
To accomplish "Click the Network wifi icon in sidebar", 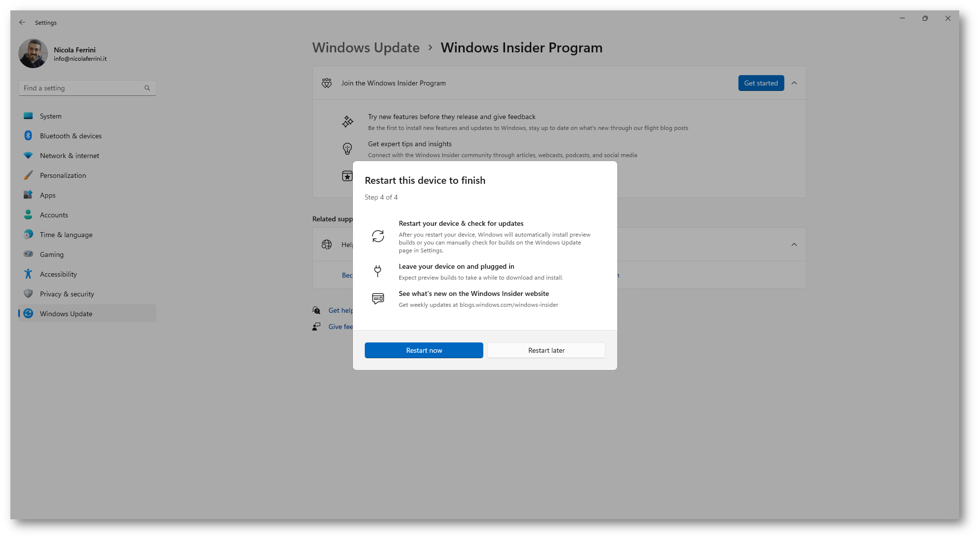I will [28, 155].
